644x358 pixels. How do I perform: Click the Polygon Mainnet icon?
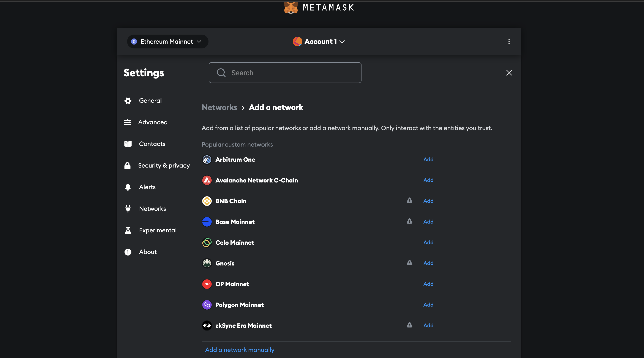(x=207, y=305)
